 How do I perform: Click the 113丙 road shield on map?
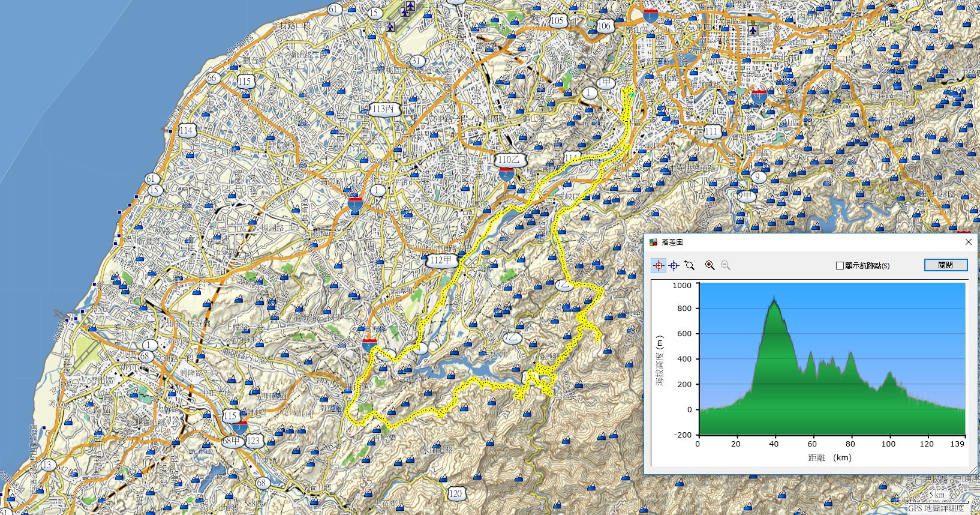coord(384,109)
